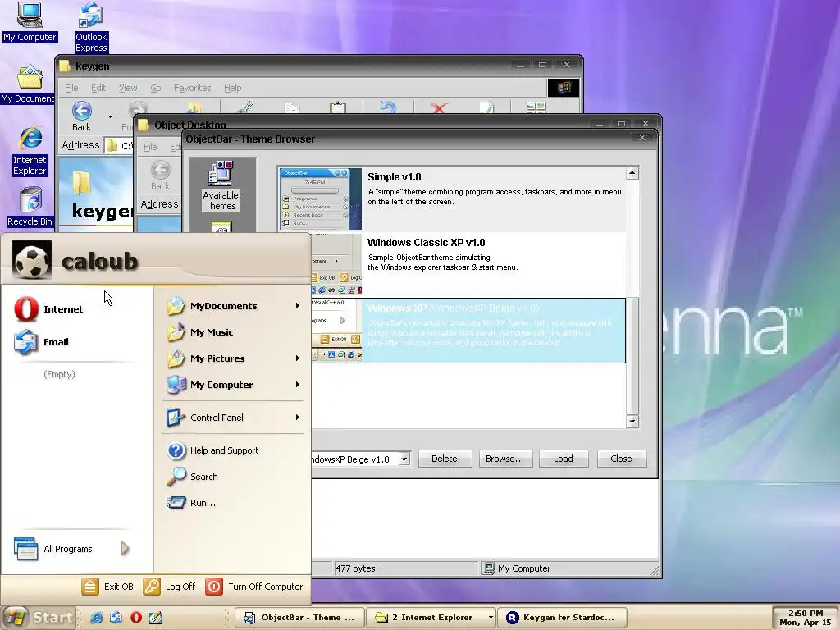Image resolution: width=840 pixels, height=630 pixels.
Task: Click Back button in keygen window
Action: [x=82, y=116]
